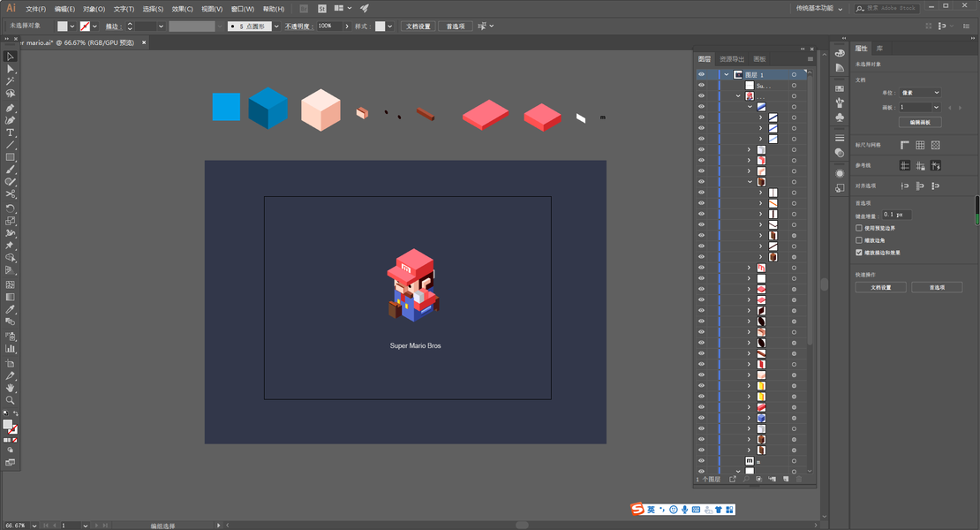
Task: Click the 编辑画板 button
Action: (920, 123)
